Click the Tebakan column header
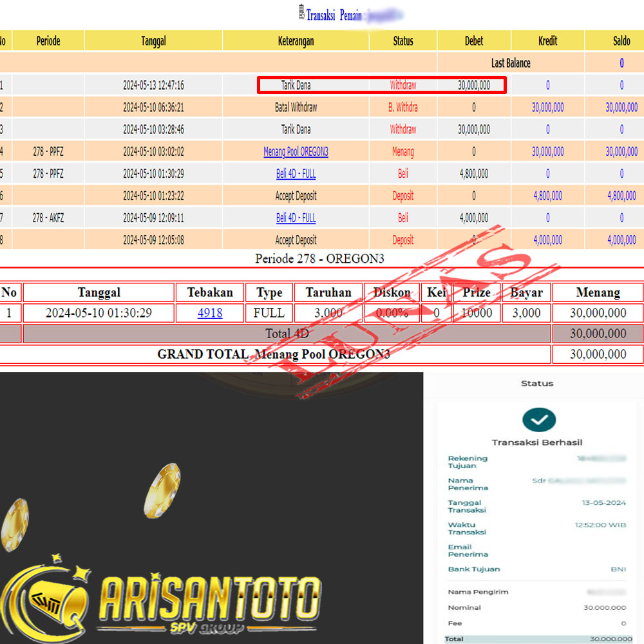Image resolution: width=644 pixels, height=644 pixels. (210, 292)
